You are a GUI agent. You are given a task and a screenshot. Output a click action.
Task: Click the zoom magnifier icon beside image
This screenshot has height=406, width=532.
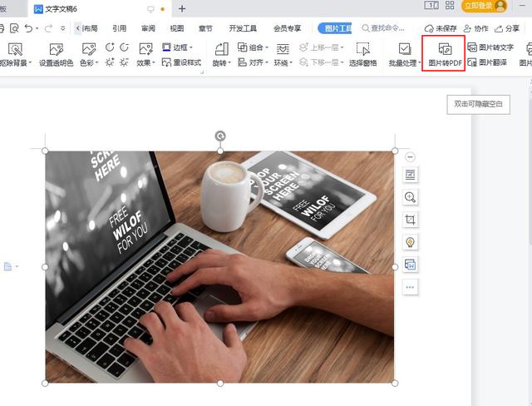410,197
